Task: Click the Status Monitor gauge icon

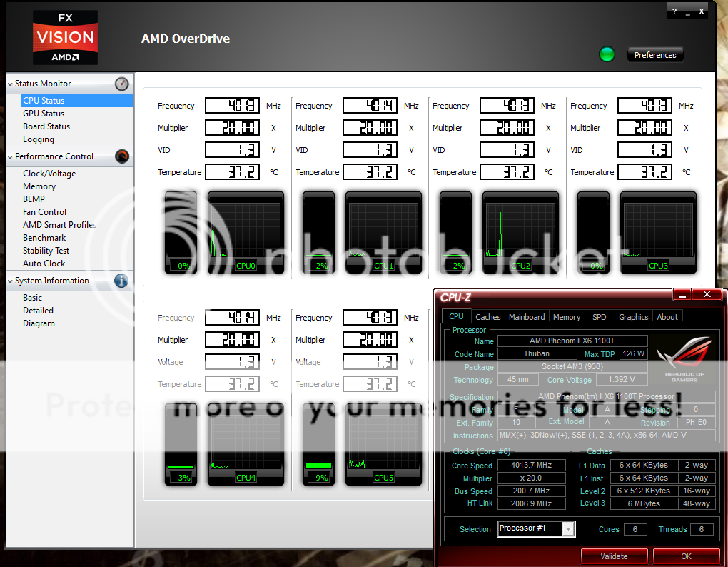Action: [x=122, y=84]
